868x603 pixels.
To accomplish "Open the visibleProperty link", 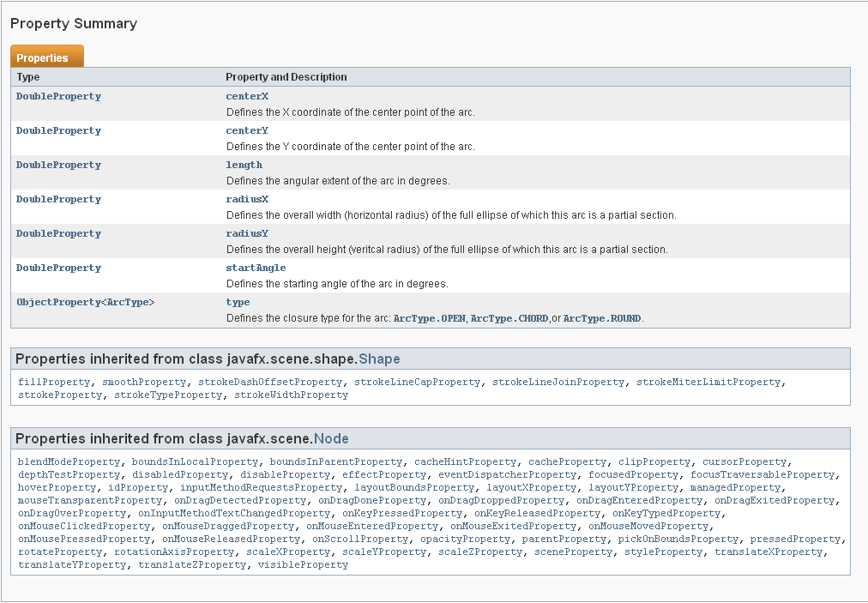I will 303,564.
